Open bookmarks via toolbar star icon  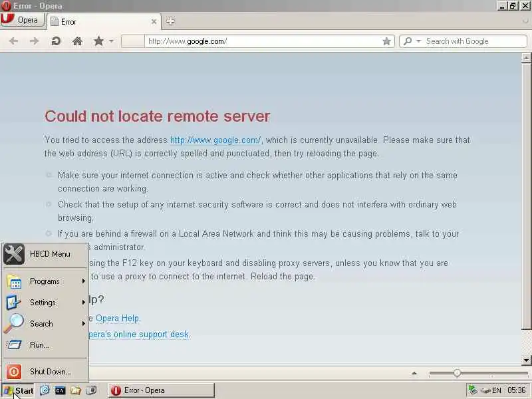[98, 41]
